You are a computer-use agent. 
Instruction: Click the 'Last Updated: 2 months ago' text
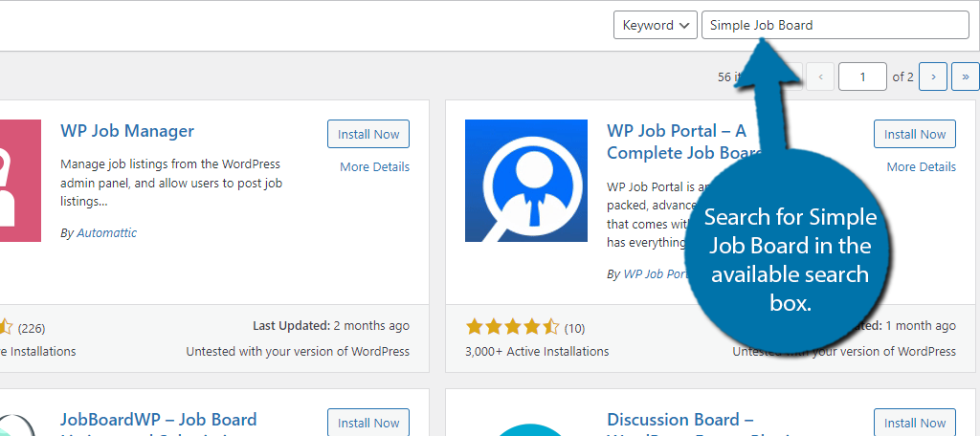pos(330,325)
